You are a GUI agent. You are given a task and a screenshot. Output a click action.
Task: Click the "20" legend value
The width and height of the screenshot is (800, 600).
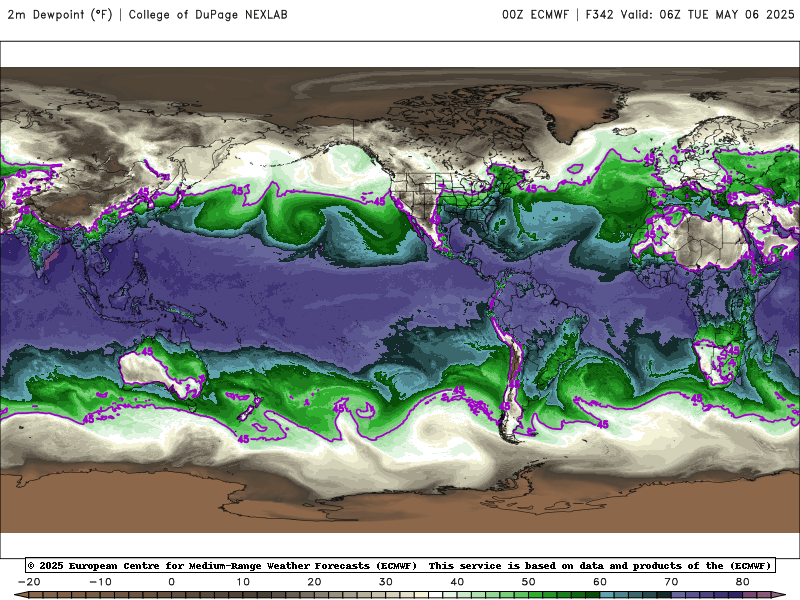tap(314, 582)
